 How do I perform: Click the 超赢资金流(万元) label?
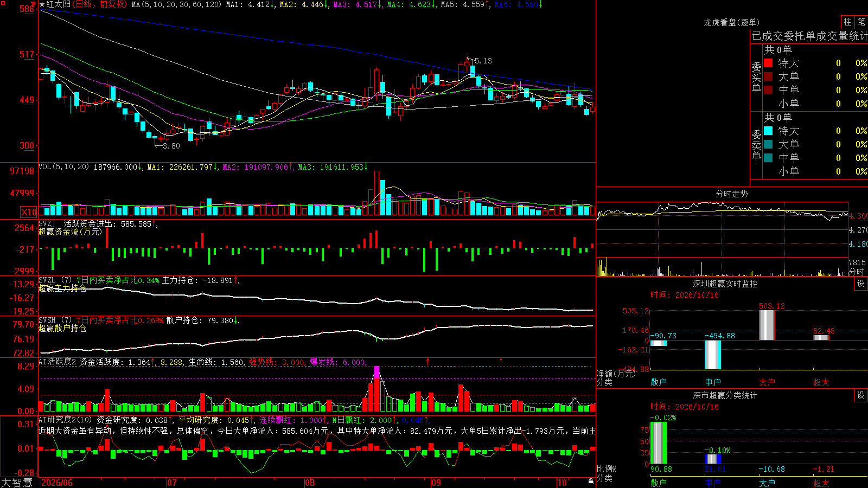pos(70,232)
